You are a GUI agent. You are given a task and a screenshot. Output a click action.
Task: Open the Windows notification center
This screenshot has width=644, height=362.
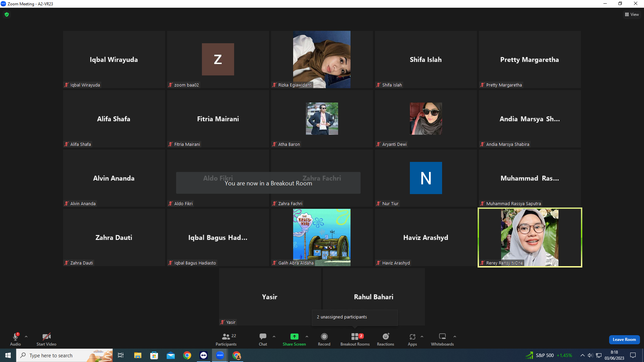(x=633, y=355)
